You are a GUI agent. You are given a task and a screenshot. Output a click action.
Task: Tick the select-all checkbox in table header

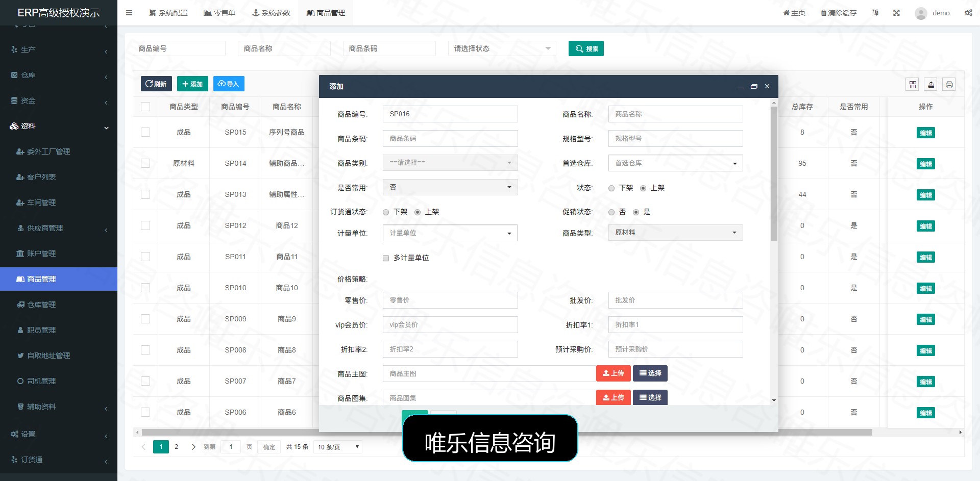tap(145, 107)
